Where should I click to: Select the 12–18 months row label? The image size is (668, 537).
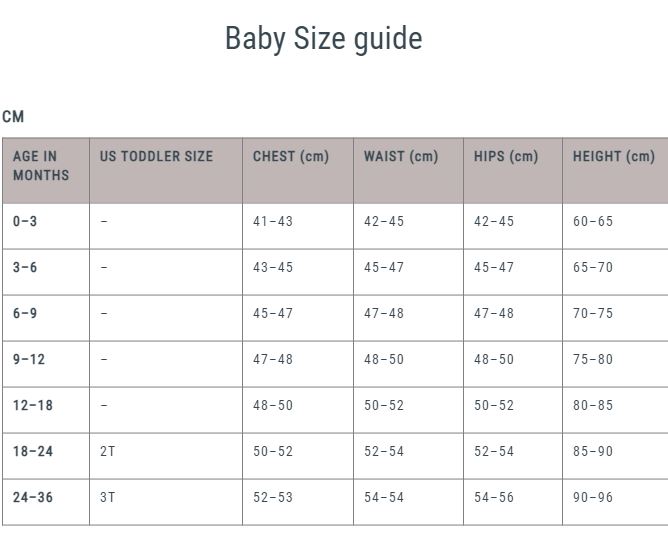tap(33, 406)
